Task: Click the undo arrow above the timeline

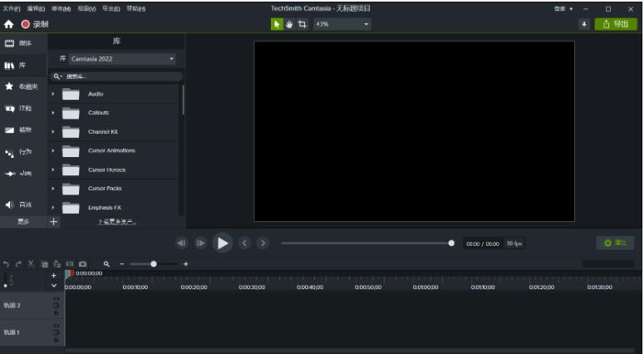Action: 6,263
